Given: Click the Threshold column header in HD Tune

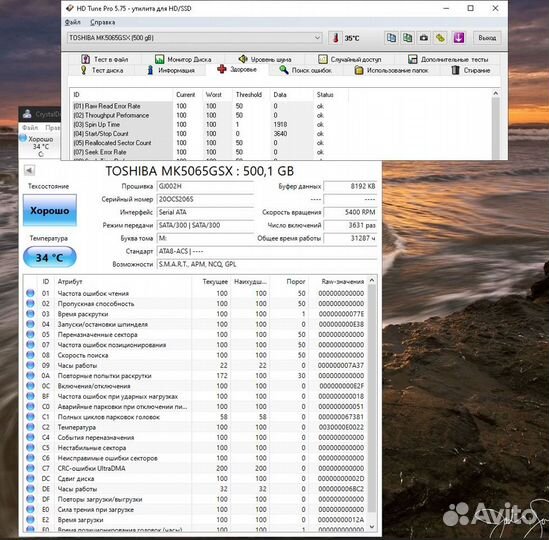Looking at the screenshot, I should [249, 95].
